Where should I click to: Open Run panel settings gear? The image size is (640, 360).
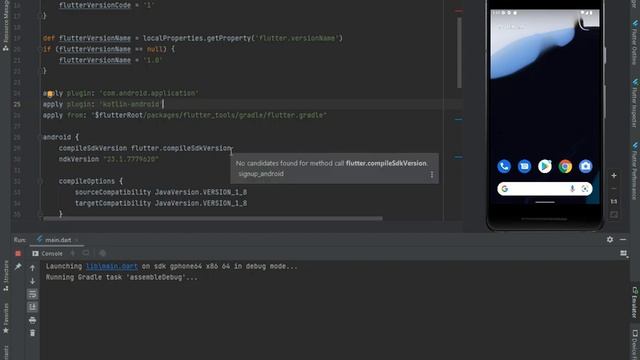point(610,240)
